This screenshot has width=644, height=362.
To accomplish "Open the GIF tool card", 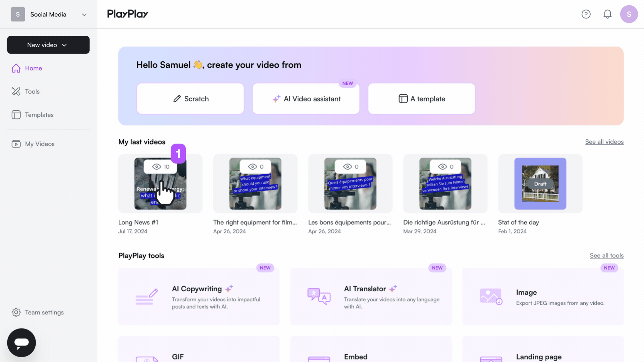I will click(x=199, y=349).
